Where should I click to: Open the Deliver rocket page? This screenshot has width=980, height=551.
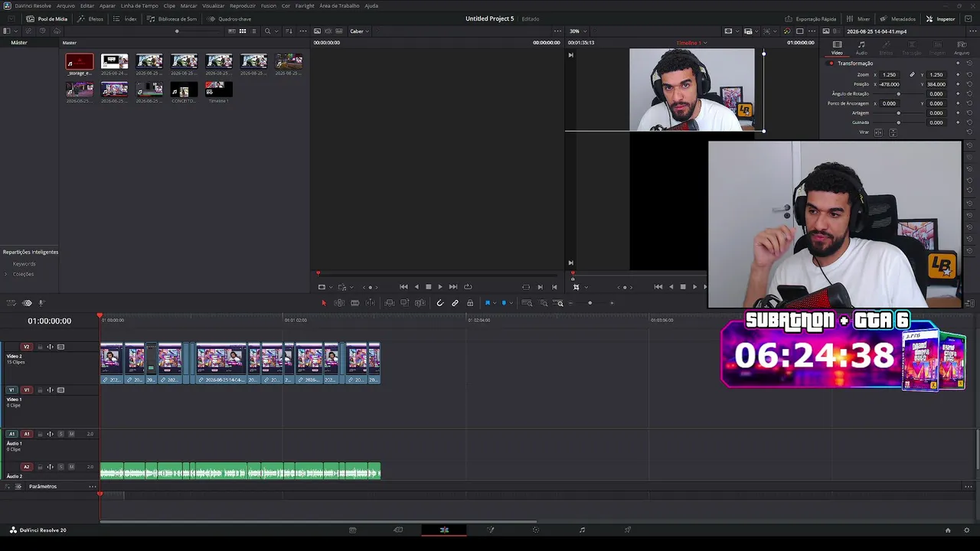(628, 530)
